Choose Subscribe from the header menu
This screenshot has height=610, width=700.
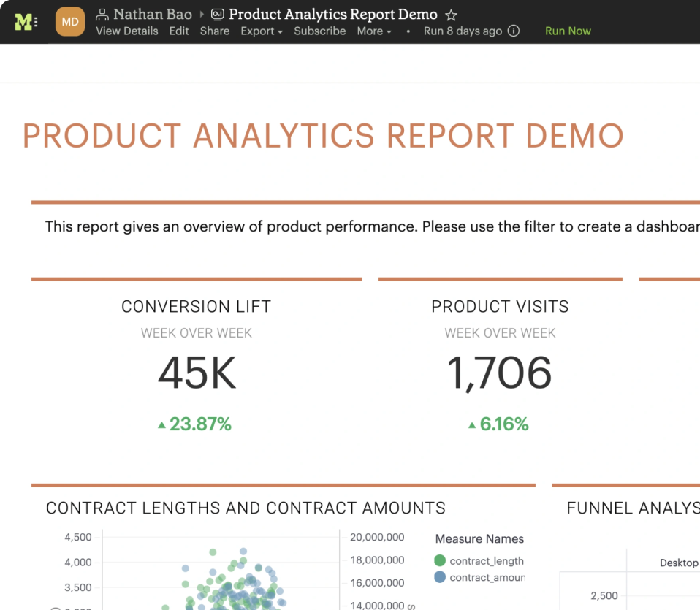319,31
